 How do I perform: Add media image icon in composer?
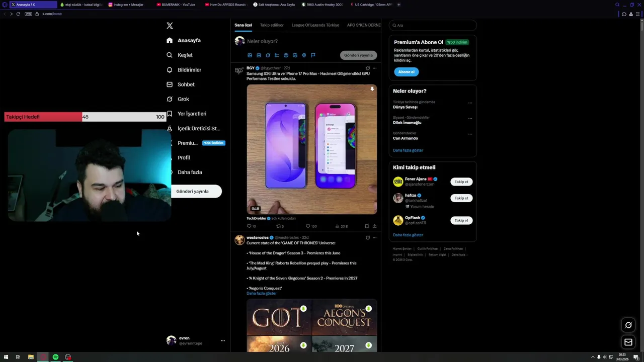click(250, 55)
